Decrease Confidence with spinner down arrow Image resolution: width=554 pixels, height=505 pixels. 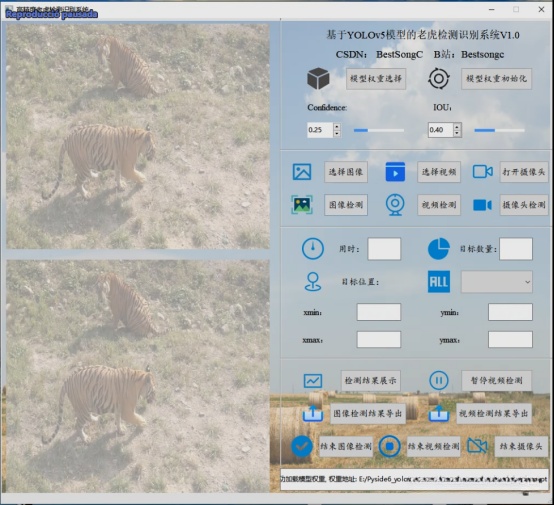[337, 133]
